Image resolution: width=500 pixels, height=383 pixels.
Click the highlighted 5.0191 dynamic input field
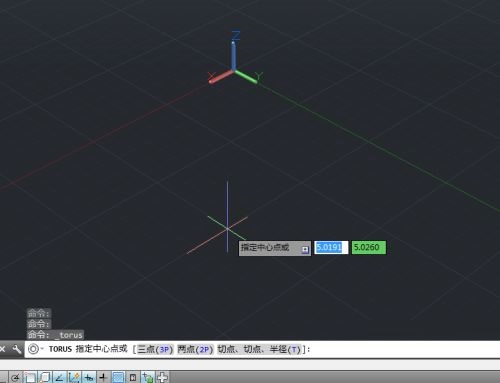click(331, 247)
